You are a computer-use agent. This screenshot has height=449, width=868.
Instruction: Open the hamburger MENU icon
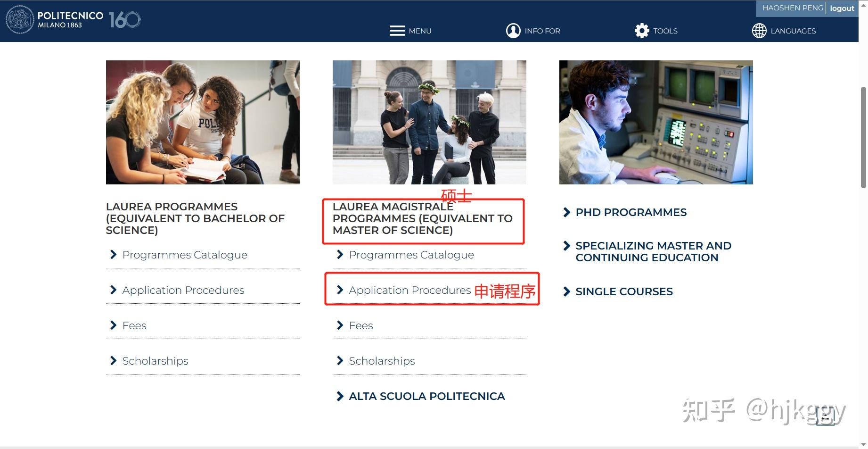click(397, 30)
